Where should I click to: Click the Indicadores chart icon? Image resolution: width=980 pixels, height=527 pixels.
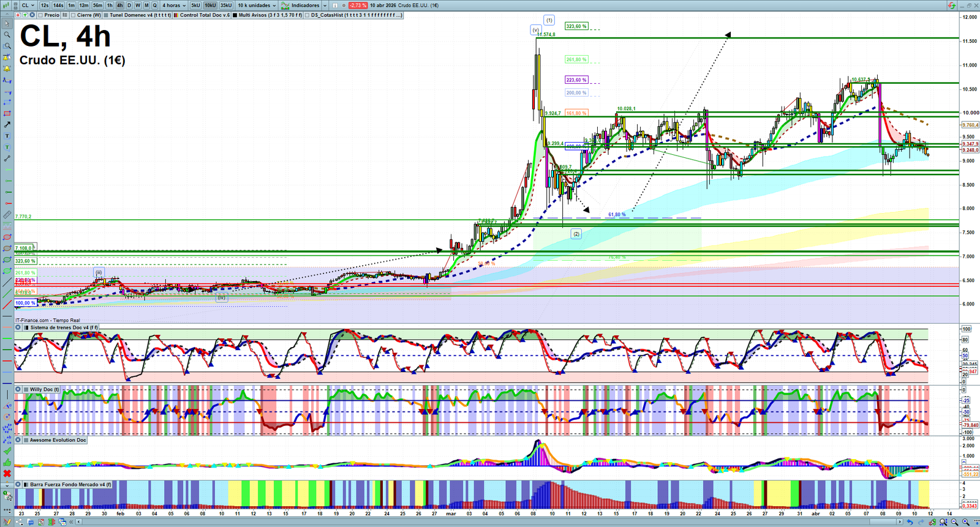(285, 5)
